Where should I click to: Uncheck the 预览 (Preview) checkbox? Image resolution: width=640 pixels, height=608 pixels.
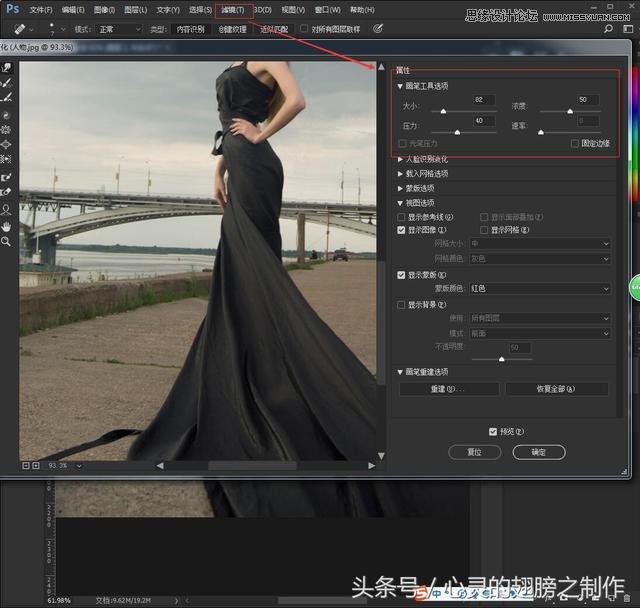click(492, 431)
